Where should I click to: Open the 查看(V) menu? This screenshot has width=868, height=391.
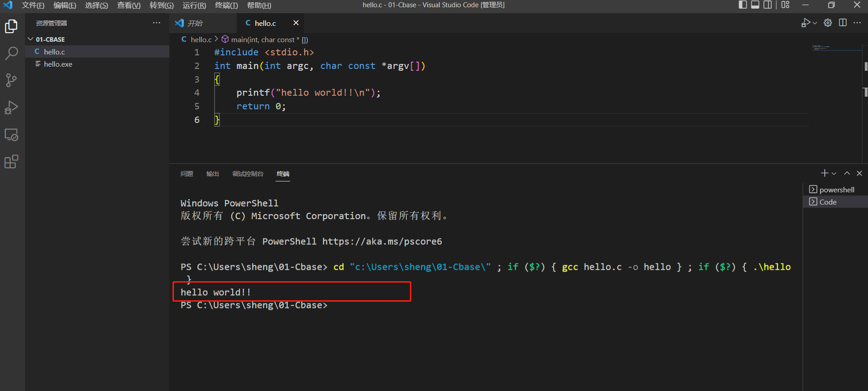[x=128, y=5]
